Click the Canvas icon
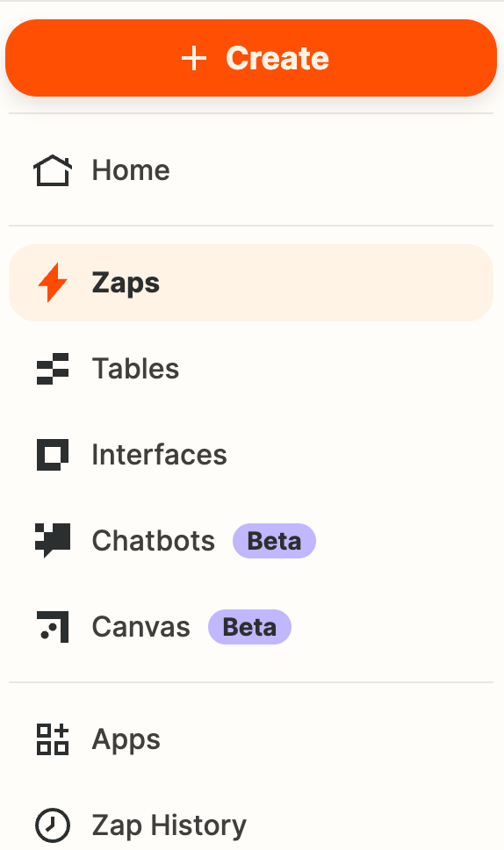Viewport: 504px width, 850px height. click(x=53, y=627)
